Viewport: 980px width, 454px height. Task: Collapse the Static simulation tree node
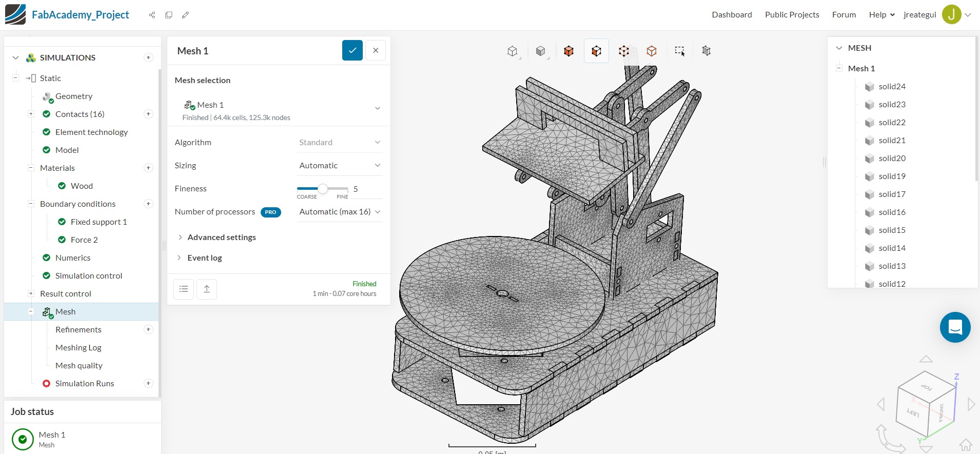(x=15, y=78)
